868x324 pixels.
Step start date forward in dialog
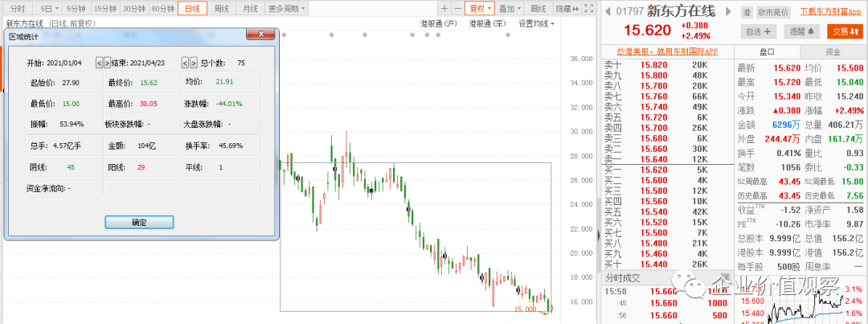pyautogui.click(x=107, y=63)
